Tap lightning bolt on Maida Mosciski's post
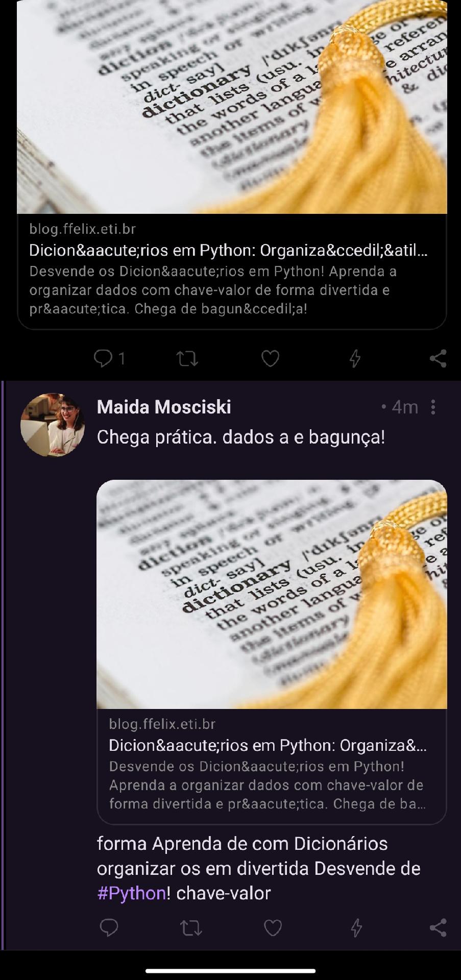Screen dimensions: 461x980 (356, 927)
